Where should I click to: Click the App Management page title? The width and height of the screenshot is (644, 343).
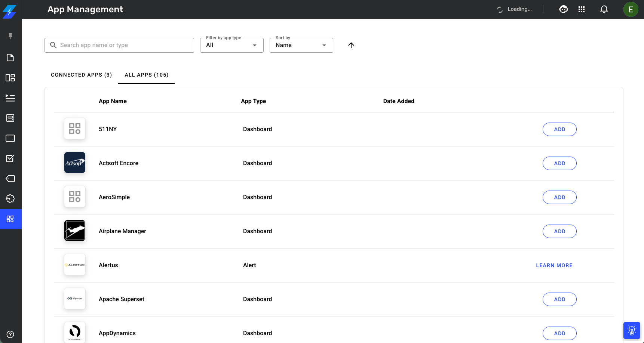85,9
